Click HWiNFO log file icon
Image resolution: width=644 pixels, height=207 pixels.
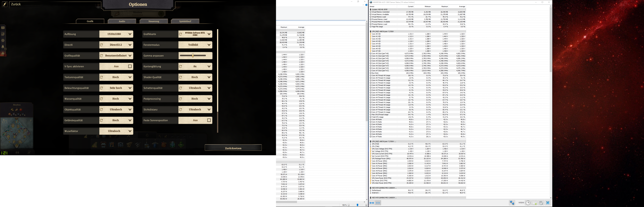pyautogui.click(x=534, y=203)
